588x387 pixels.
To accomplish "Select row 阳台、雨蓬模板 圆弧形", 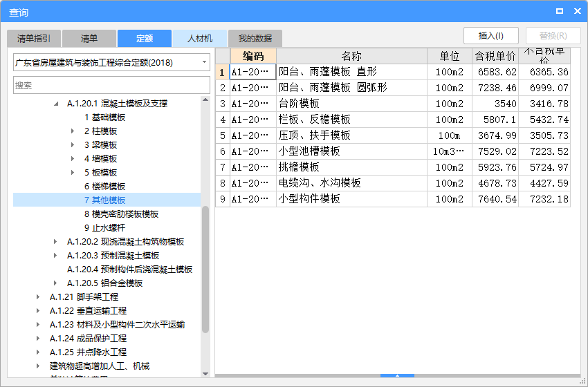I will coord(393,88).
